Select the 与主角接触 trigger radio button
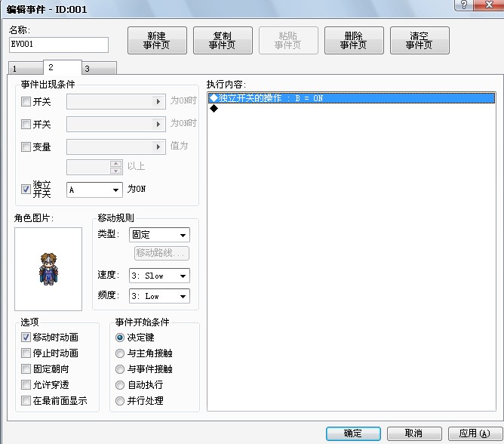The height and width of the screenshot is (444, 504). 120,353
